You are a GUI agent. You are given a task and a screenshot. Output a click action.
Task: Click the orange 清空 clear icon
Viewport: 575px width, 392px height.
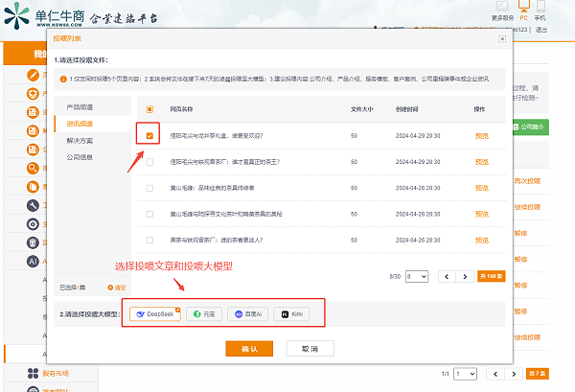tap(110, 288)
